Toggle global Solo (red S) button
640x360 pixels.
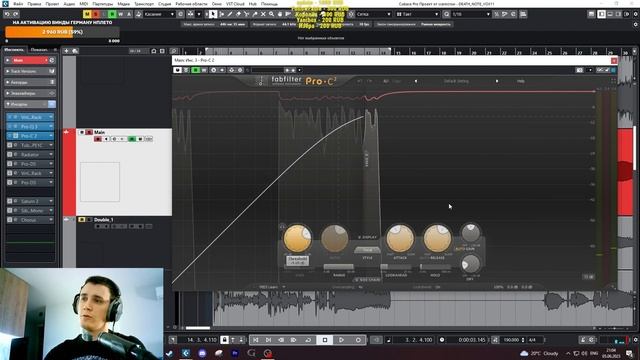[95, 14]
